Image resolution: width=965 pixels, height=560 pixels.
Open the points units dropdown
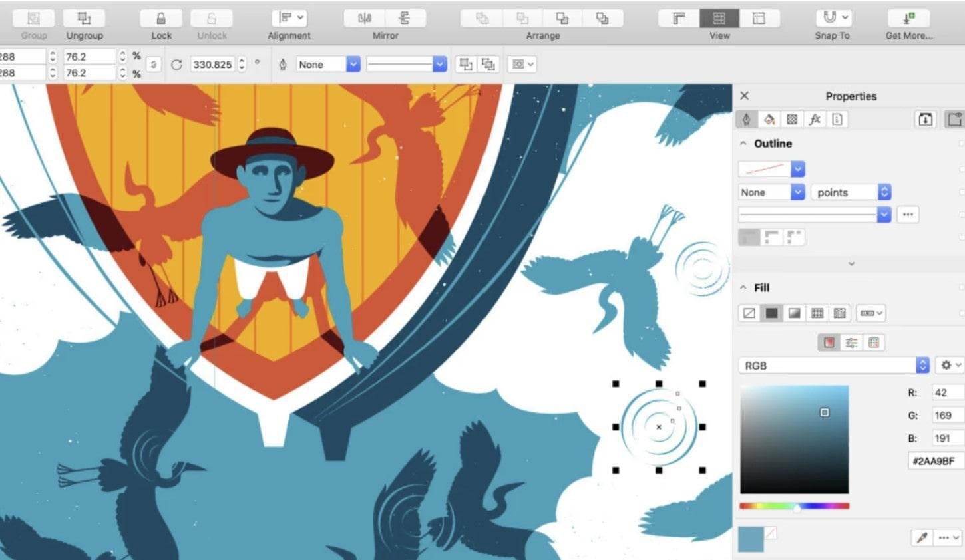point(884,192)
